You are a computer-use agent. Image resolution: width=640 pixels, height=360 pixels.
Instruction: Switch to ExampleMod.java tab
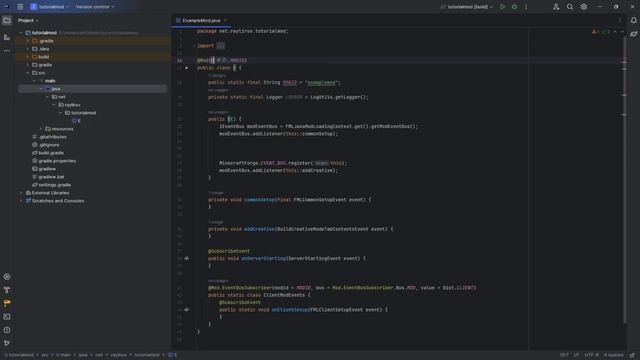click(x=201, y=20)
